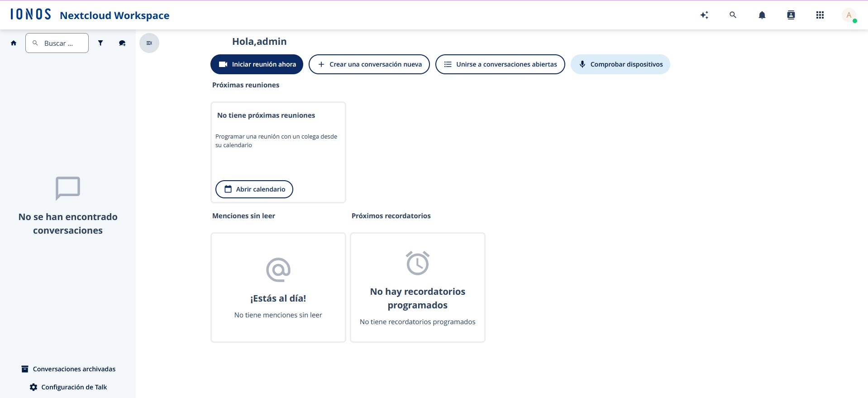Open the contacts icon in header

[x=791, y=15]
